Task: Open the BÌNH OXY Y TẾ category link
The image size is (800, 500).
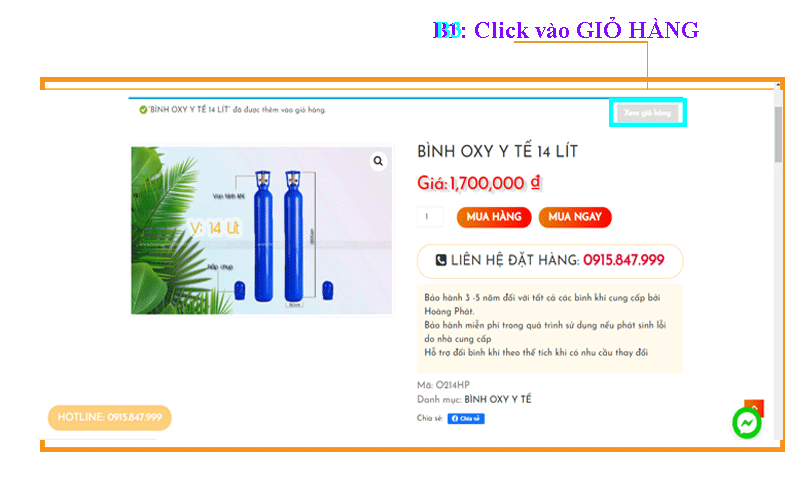Action: click(x=497, y=399)
